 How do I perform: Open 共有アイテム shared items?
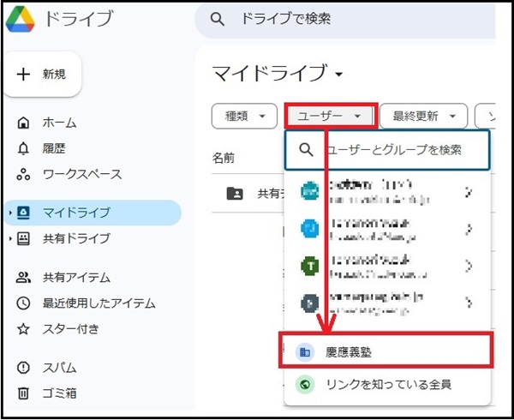pos(76,278)
